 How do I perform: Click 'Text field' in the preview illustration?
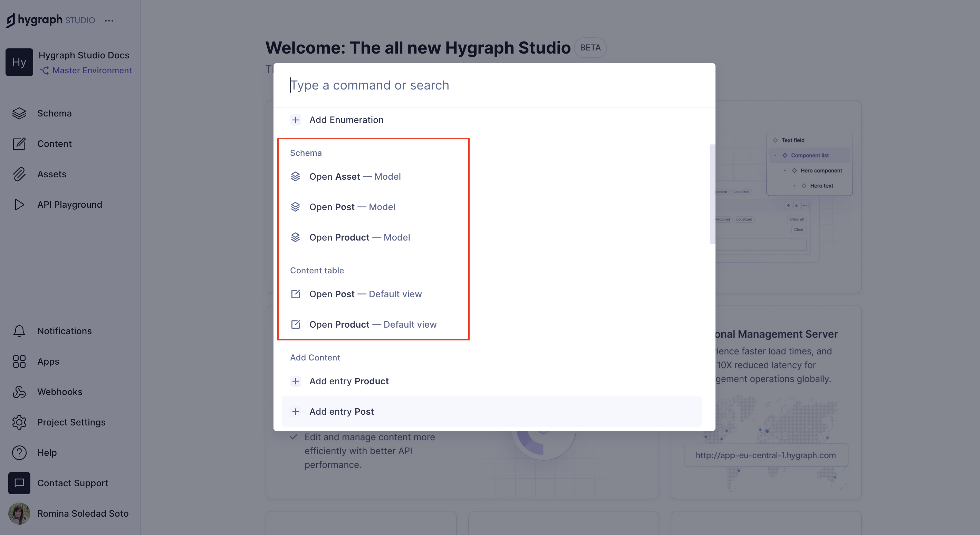(x=793, y=140)
